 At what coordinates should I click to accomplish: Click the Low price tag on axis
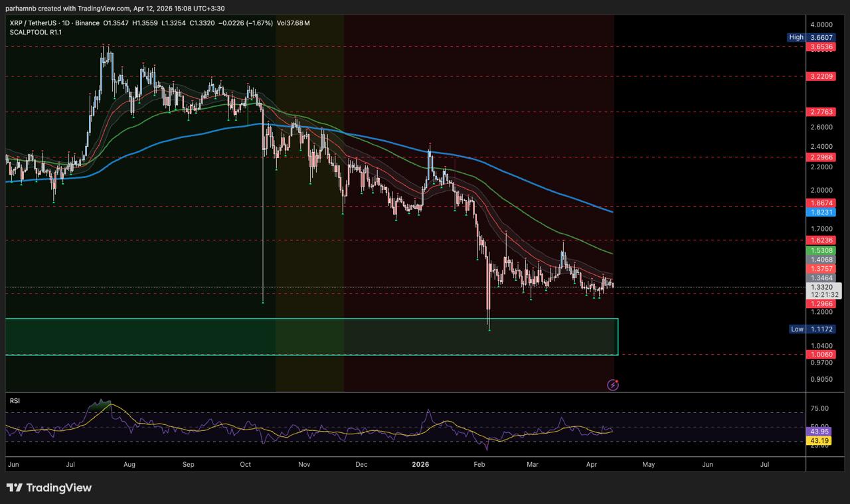coord(797,329)
